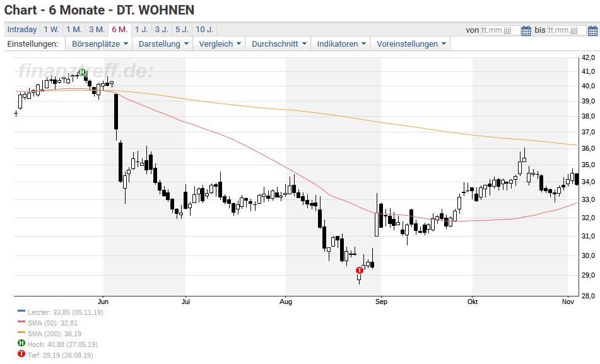
Task: Focus the 'von' start date field
Action: [x=500, y=30]
